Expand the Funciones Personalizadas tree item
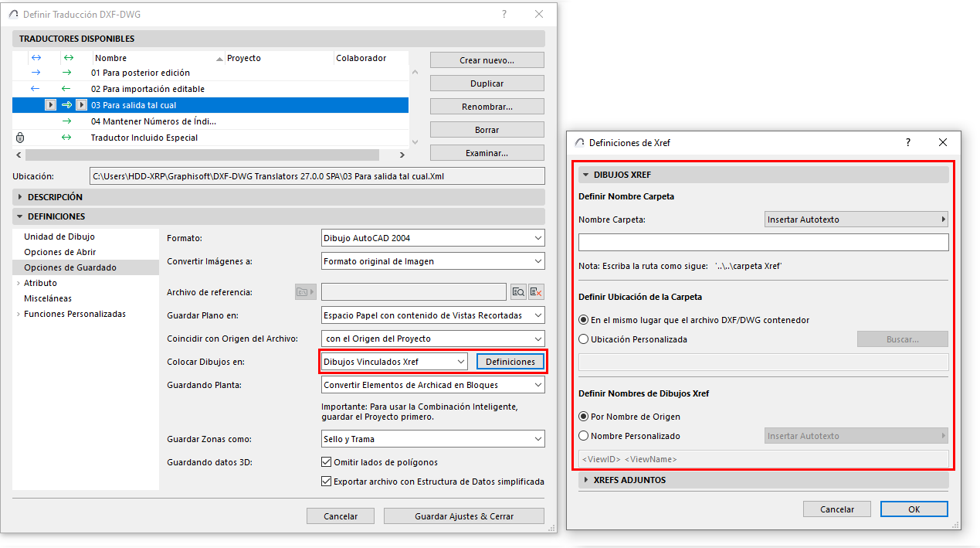Image resolution: width=980 pixels, height=548 pixels. coord(18,314)
